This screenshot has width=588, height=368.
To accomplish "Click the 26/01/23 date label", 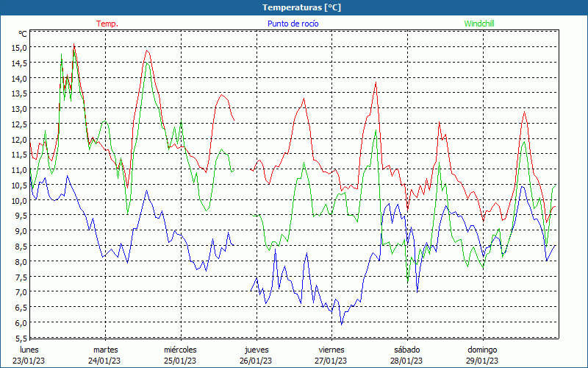I will click(x=256, y=361).
